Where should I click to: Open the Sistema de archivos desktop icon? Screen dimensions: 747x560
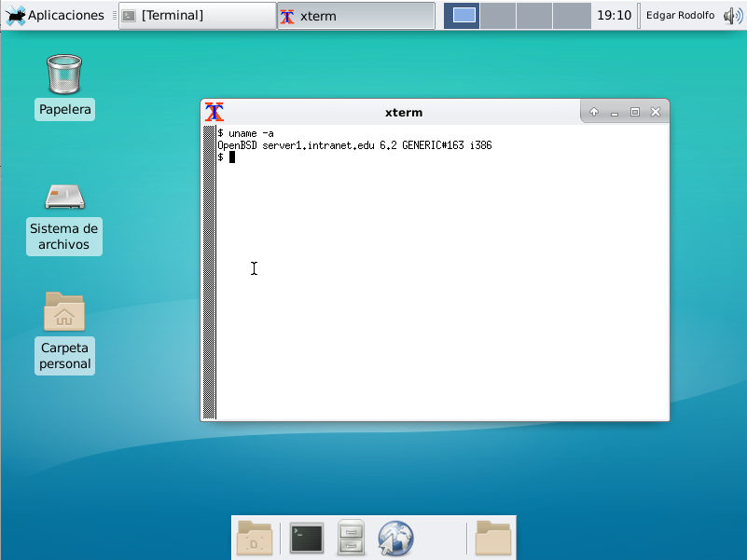tap(64, 197)
